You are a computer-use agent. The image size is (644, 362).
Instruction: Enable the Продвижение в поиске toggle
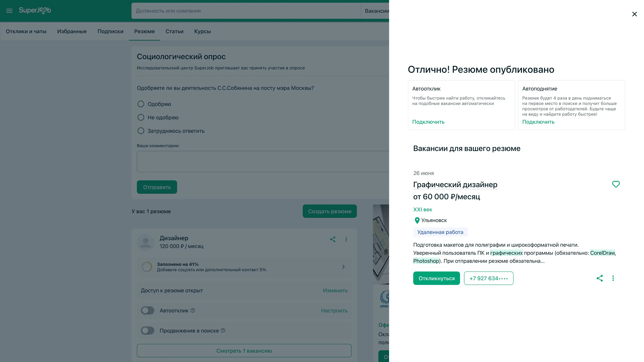pyautogui.click(x=148, y=330)
